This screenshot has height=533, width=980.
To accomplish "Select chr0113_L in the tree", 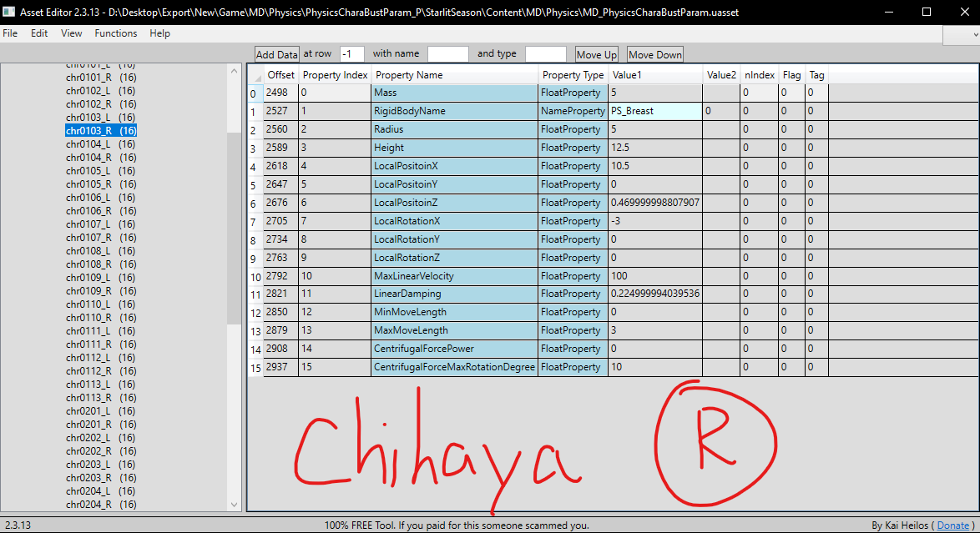I will coord(101,385).
